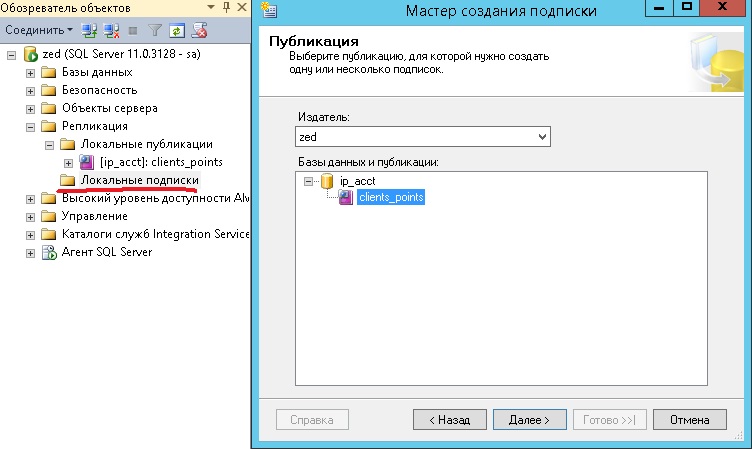Viewport: 752px width, 449px height.
Task: Click the Агент SQL Server icon
Action: coord(48,253)
